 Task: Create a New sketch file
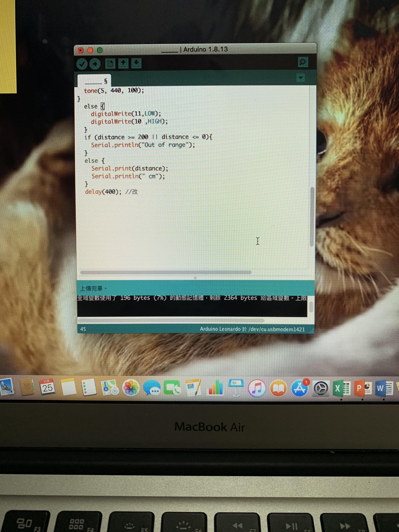tap(110, 64)
